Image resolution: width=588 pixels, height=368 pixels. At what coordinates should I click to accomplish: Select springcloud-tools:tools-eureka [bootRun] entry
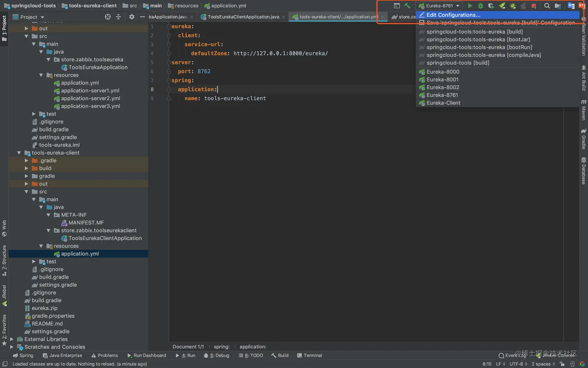pyautogui.click(x=497, y=47)
